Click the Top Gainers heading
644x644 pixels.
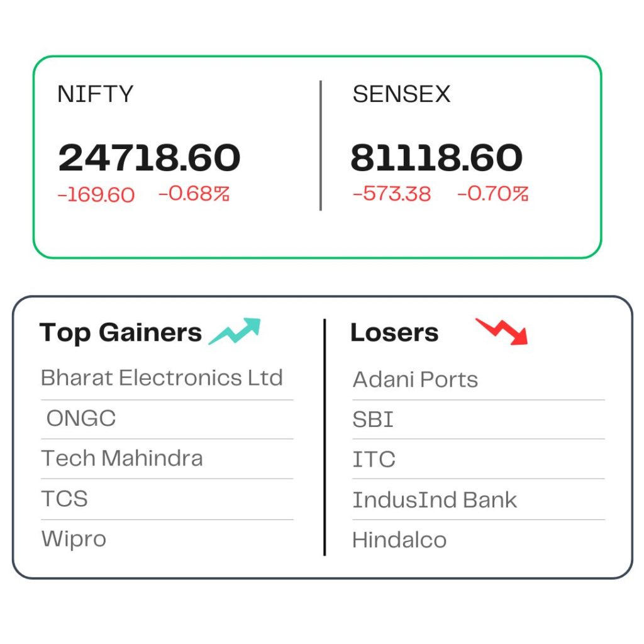click(120, 333)
